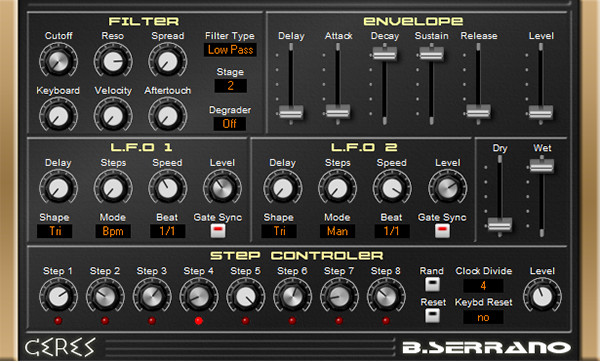The height and width of the screenshot is (362, 600).
Task: Open the L.F.O 2 Mode Man selector
Action: pyautogui.click(x=338, y=231)
